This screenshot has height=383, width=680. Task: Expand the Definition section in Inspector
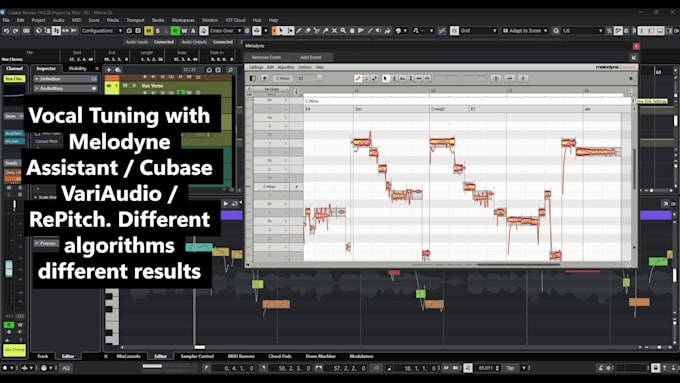65,79
